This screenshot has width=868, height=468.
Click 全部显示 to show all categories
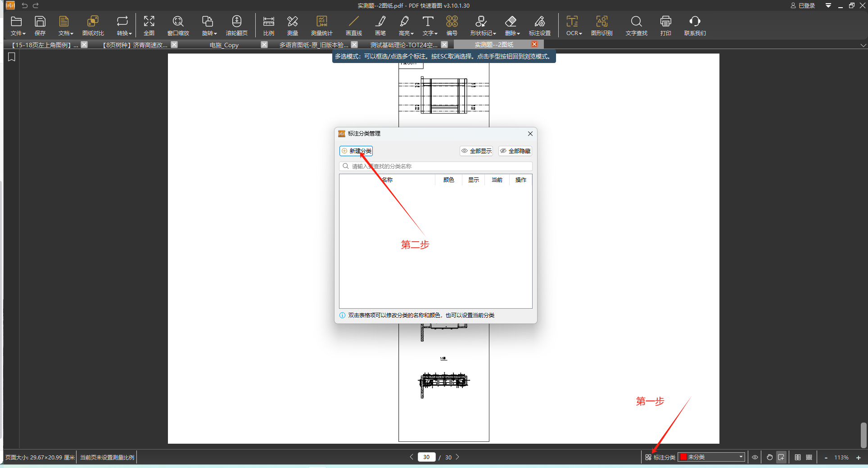point(476,151)
